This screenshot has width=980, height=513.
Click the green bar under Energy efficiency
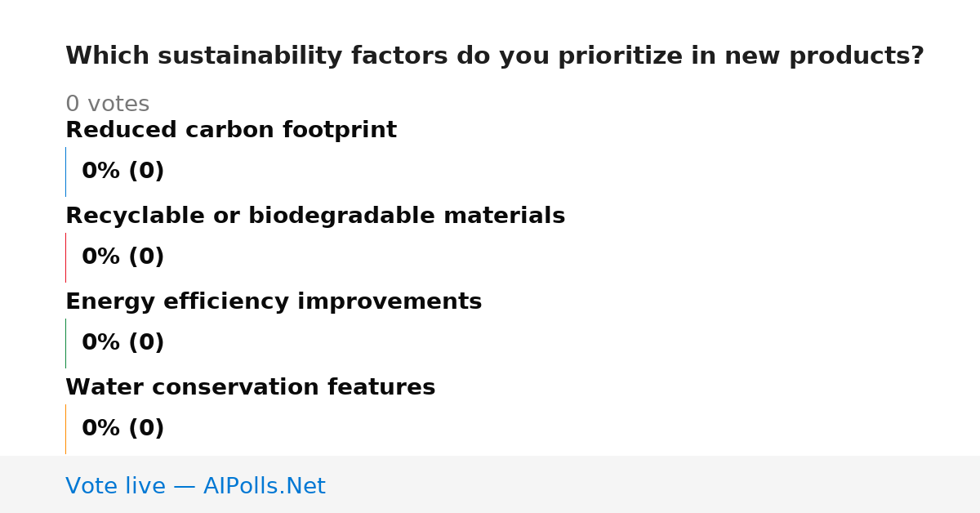pos(65,343)
